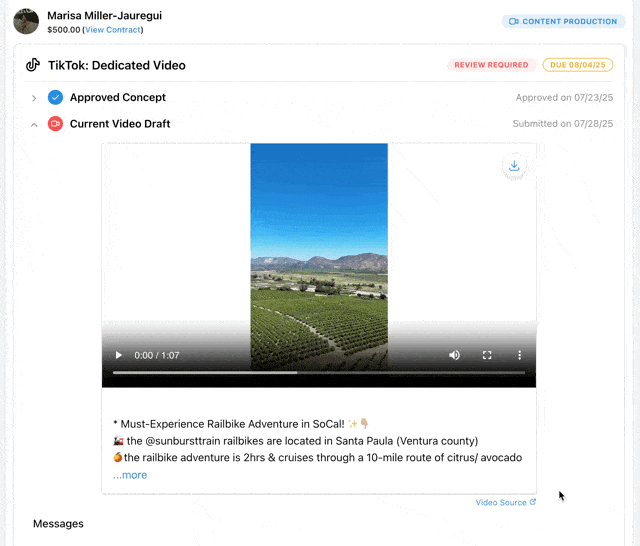Expand caption with ...more link
The image size is (640, 546).
pos(130,475)
